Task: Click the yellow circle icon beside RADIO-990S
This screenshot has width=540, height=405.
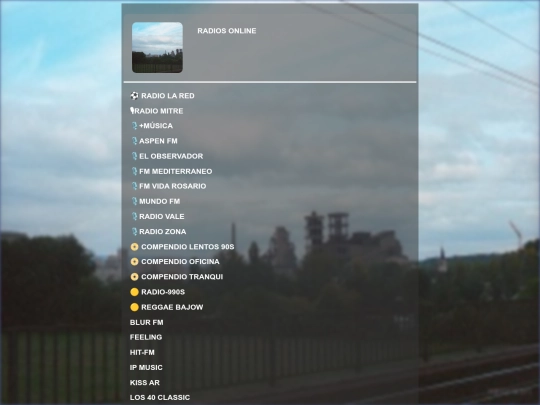Action: (134, 292)
